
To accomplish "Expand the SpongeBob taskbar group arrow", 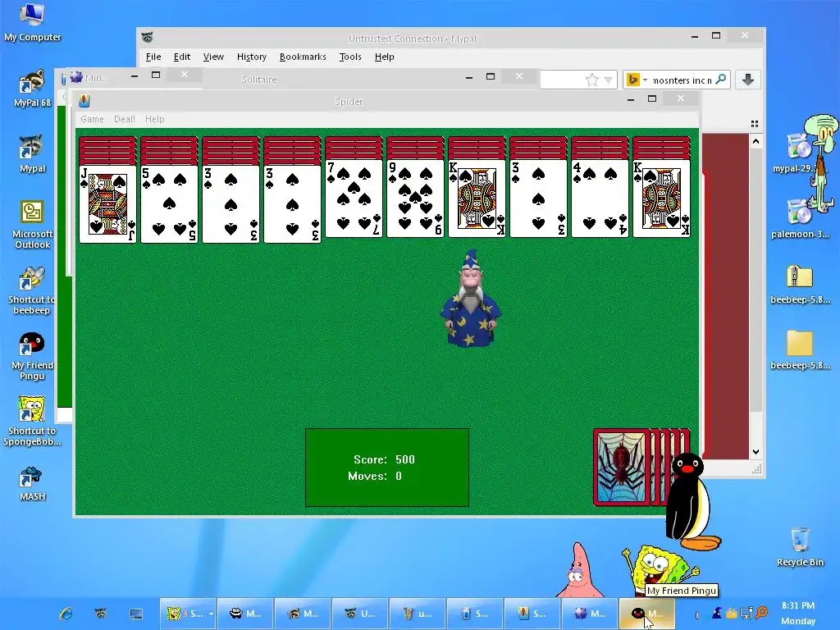I will tap(211, 614).
